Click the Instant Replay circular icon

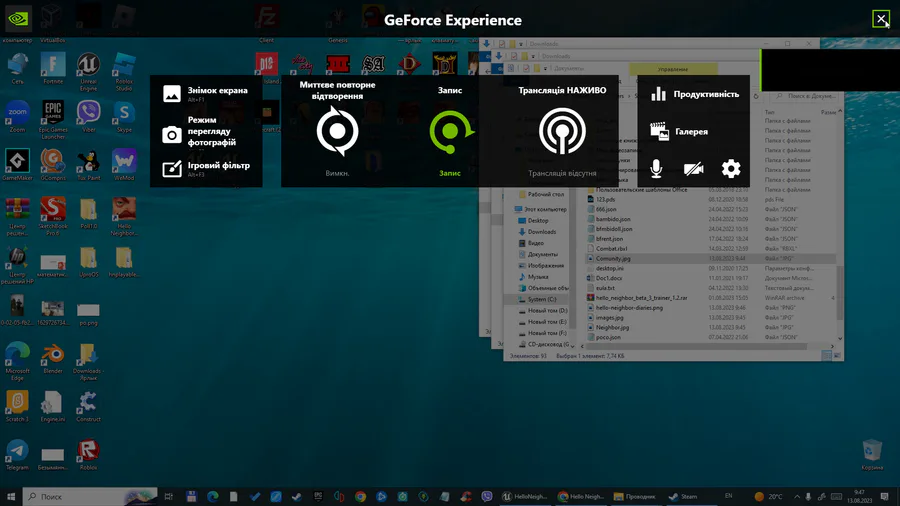tap(338, 131)
